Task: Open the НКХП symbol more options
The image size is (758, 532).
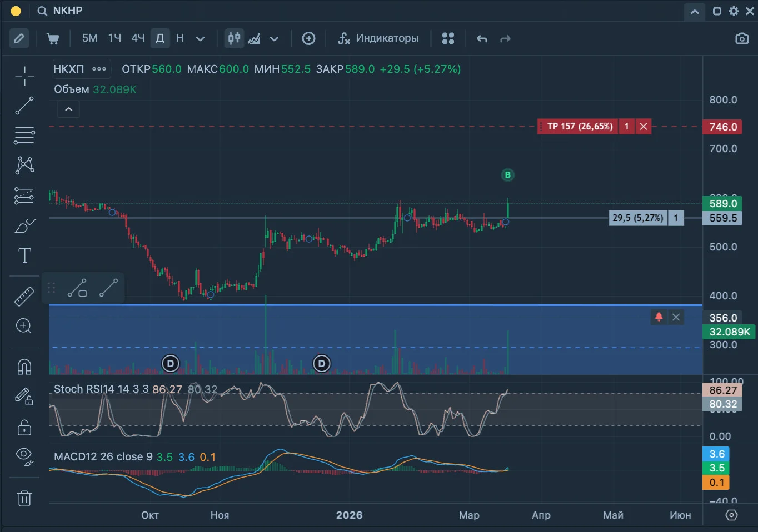Action: click(x=99, y=69)
